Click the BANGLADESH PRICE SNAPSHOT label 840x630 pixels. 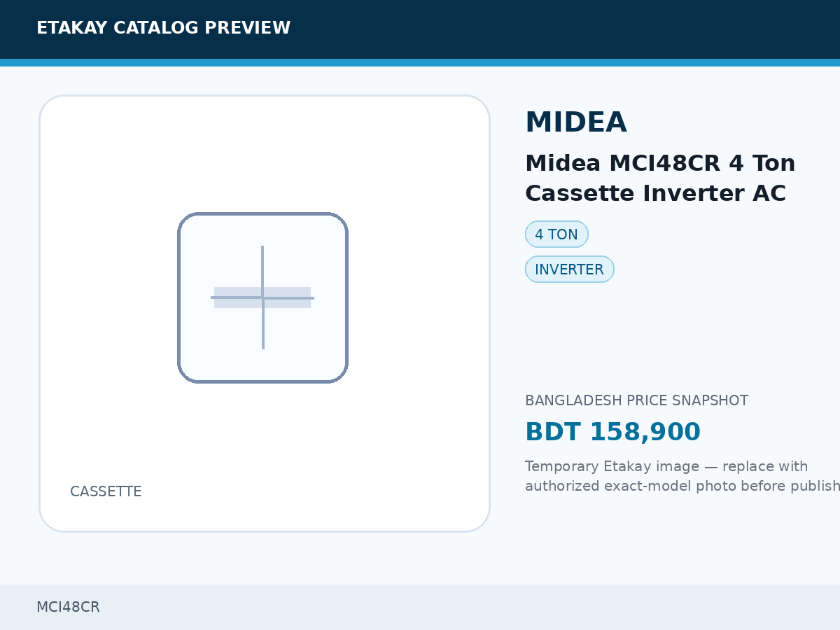(636, 400)
